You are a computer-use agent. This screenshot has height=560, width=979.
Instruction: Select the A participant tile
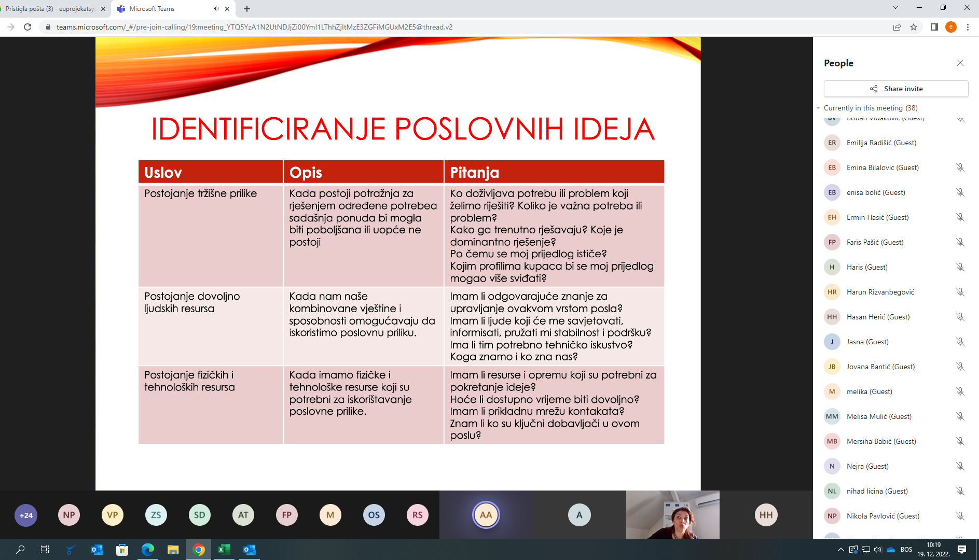[580, 515]
